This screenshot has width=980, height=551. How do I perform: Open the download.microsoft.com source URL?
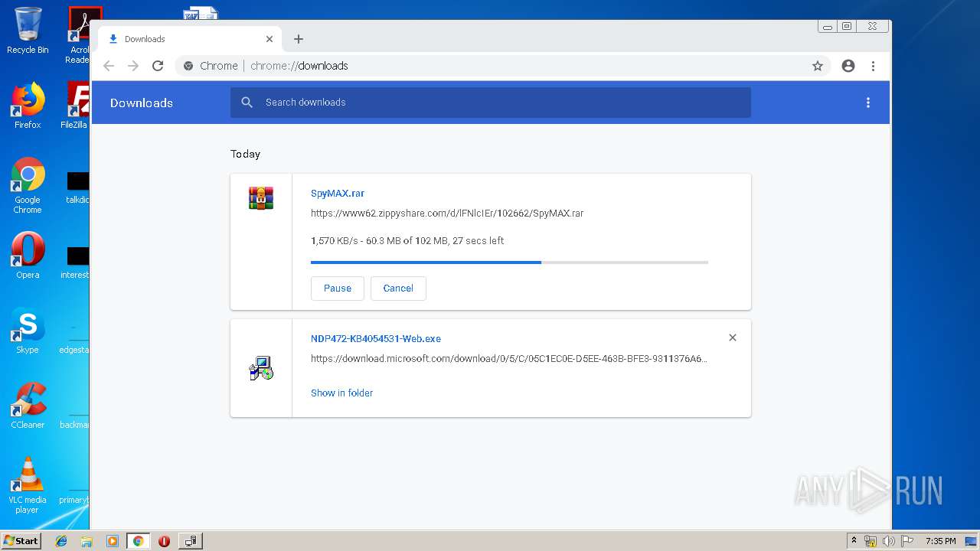509,359
